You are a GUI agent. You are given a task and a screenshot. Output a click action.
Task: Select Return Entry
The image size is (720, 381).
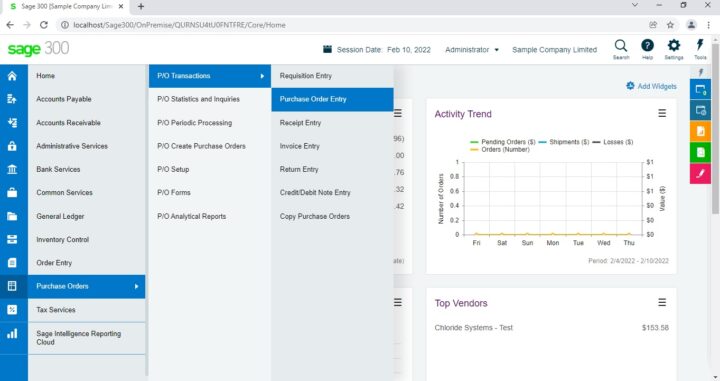(332, 169)
